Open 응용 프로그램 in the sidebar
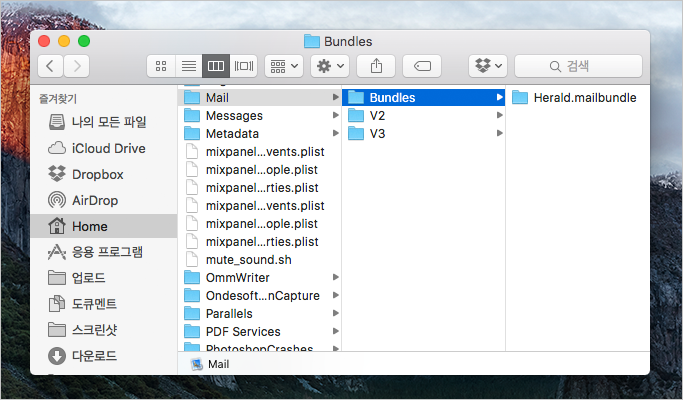 104,252
